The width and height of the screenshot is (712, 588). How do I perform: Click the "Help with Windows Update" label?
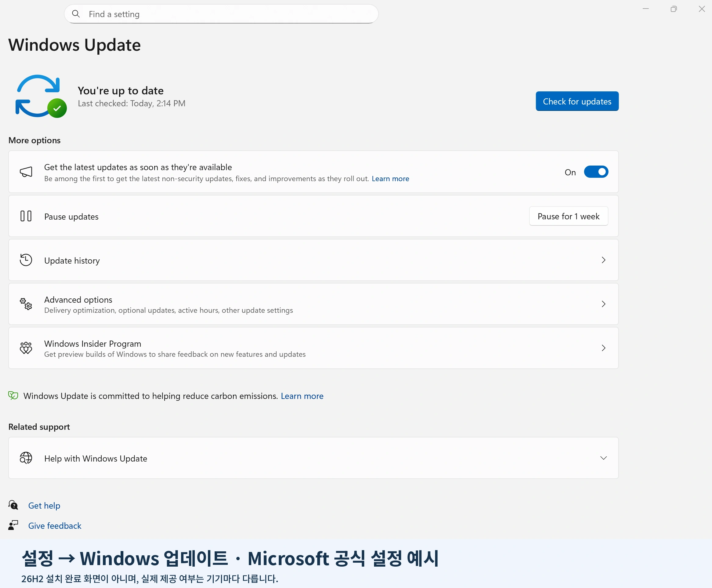[96, 458]
